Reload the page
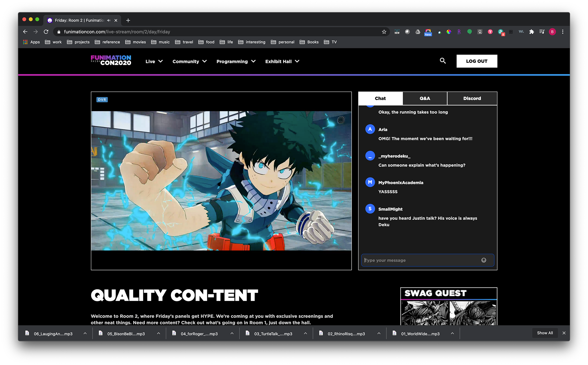This screenshot has height=365, width=588. click(x=46, y=32)
